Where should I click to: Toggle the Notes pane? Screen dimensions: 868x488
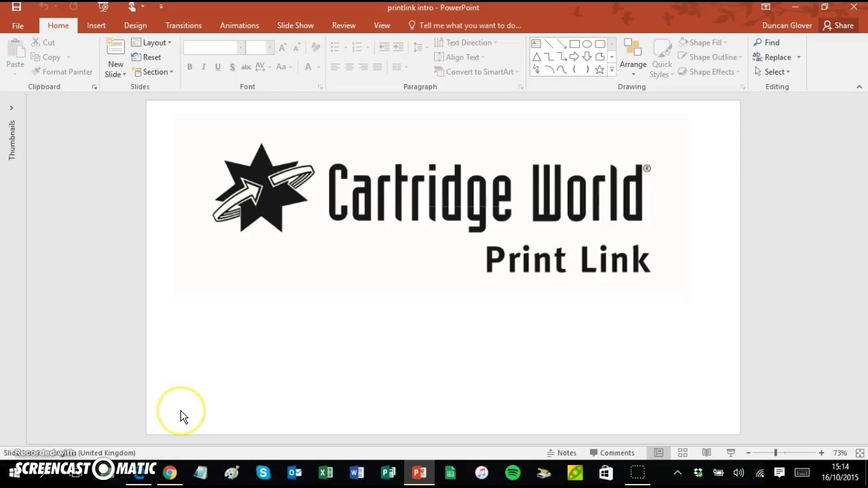pos(561,453)
